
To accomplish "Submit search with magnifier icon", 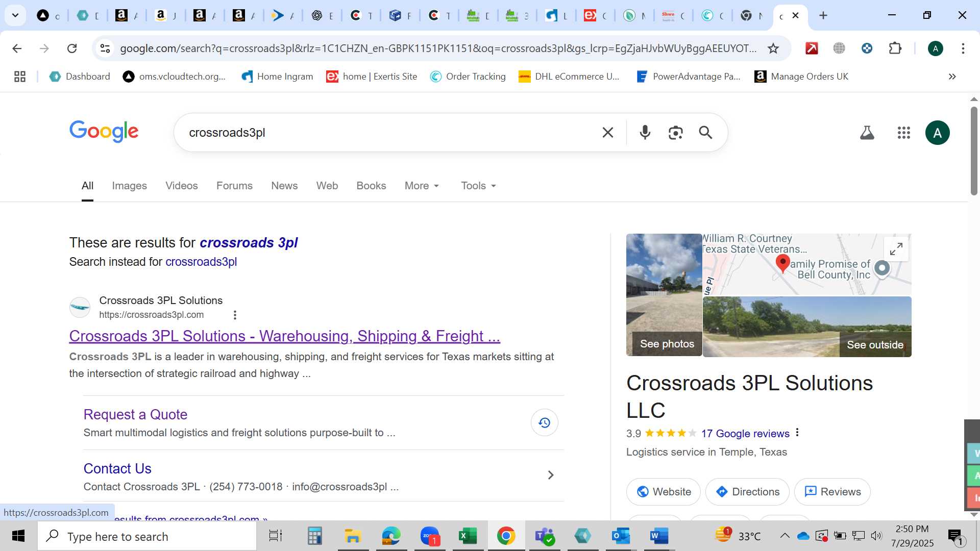I will coord(705,133).
